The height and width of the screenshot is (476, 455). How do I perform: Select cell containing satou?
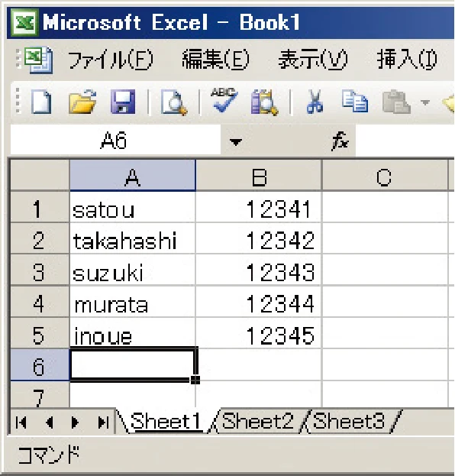tap(133, 208)
